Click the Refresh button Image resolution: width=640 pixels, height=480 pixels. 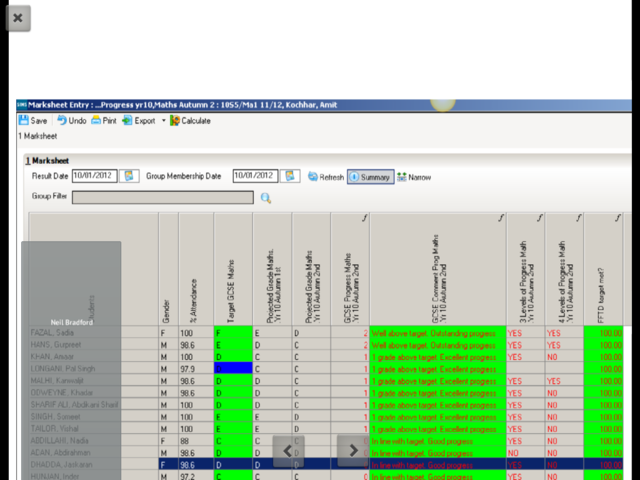[x=326, y=177]
